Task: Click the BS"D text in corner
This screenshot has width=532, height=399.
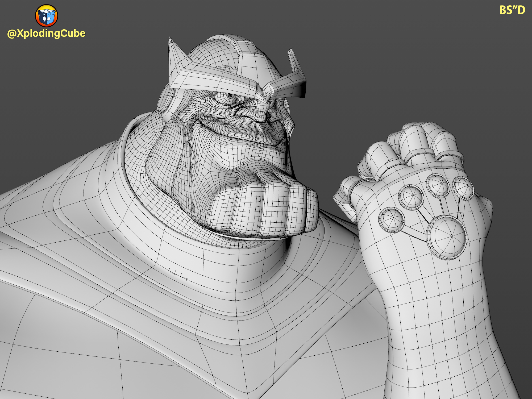Action: point(512,10)
